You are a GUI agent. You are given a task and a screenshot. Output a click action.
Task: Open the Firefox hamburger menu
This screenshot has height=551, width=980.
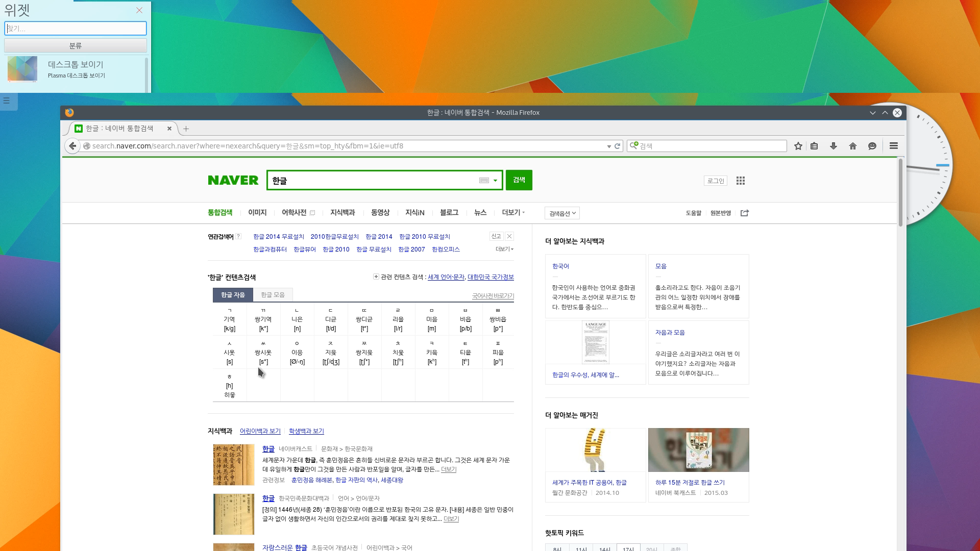894,146
